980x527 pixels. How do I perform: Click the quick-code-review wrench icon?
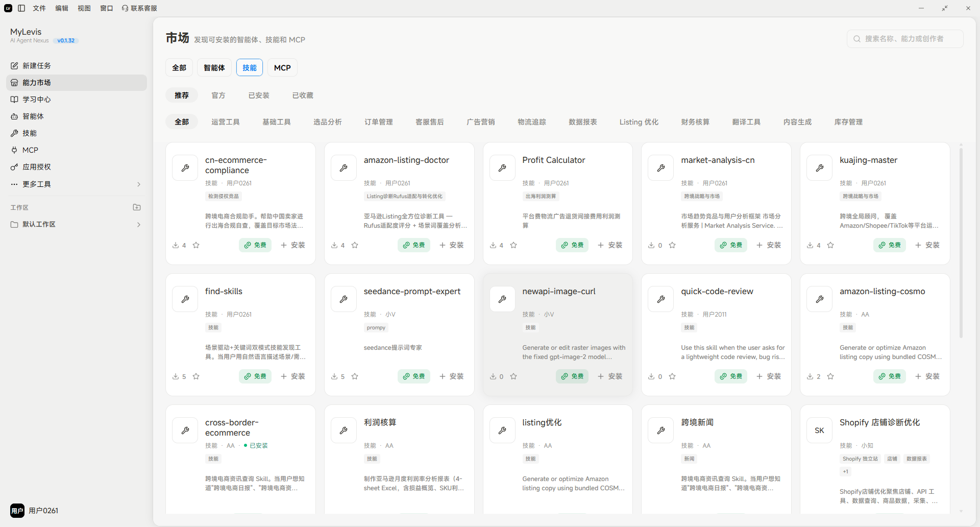click(x=661, y=299)
